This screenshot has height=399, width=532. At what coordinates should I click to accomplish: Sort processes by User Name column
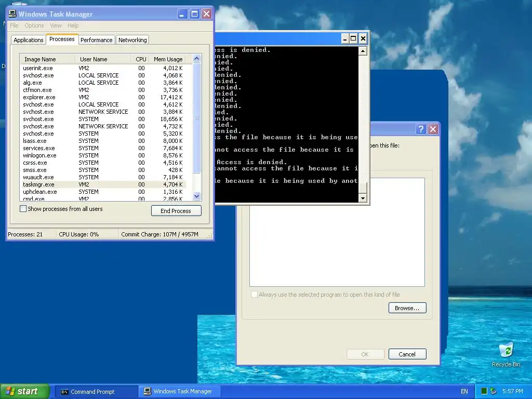click(x=103, y=59)
